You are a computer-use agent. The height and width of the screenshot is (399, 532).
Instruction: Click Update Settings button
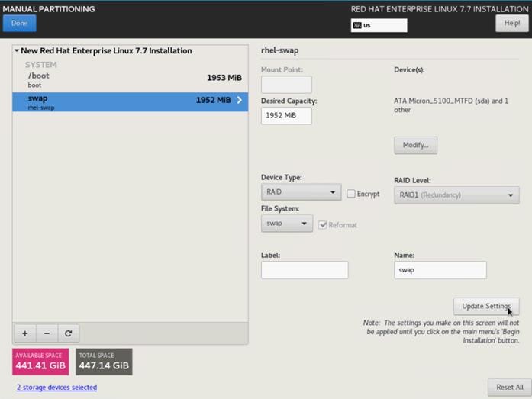486,306
